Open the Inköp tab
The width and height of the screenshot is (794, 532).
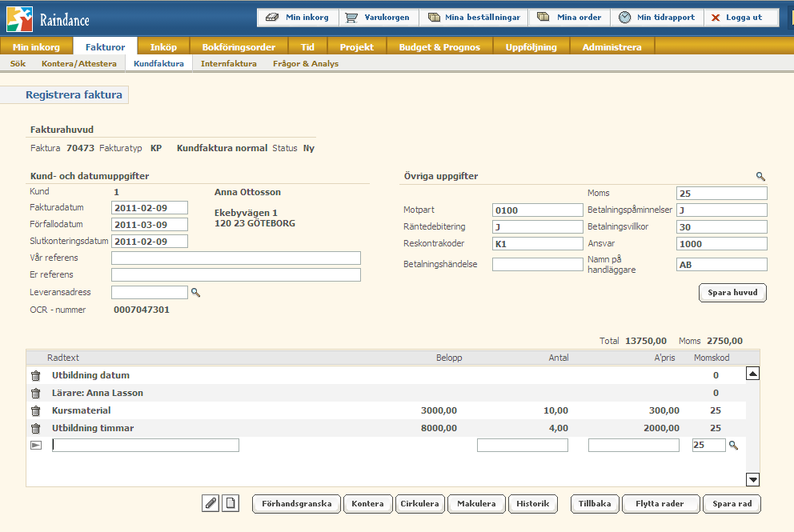pos(163,47)
